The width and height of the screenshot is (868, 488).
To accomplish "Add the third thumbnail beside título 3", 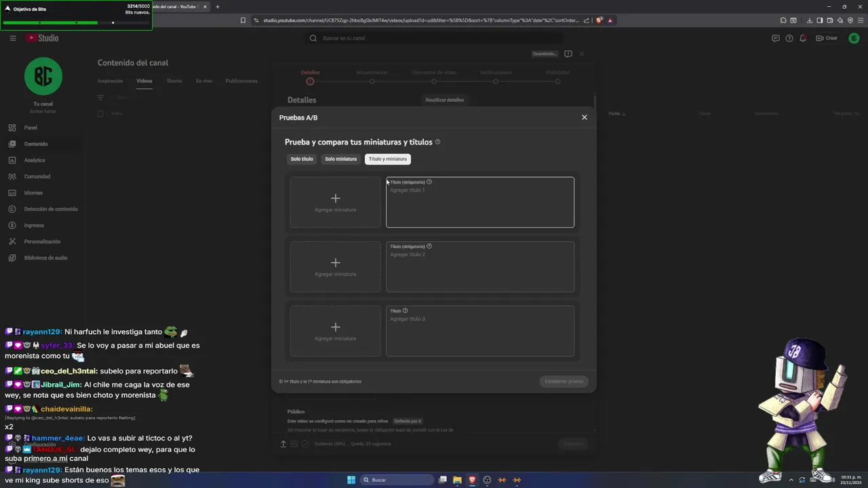I will [336, 331].
